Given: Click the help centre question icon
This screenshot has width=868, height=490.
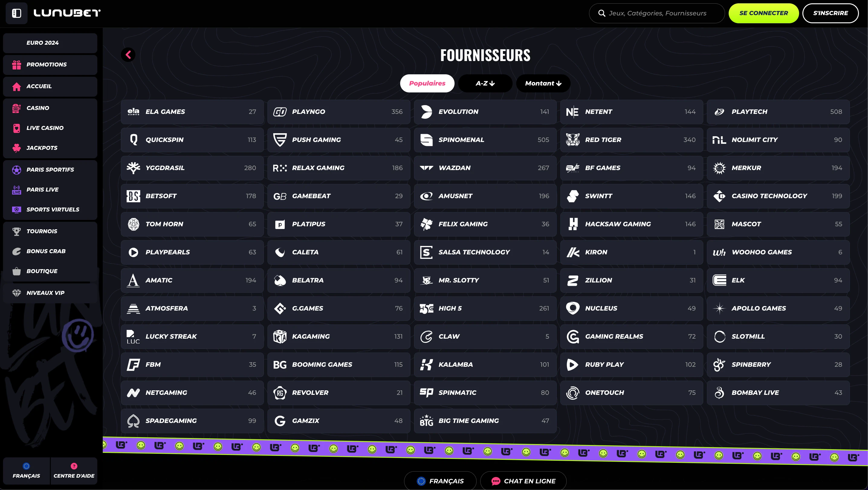Looking at the screenshot, I should pyautogui.click(x=74, y=466).
